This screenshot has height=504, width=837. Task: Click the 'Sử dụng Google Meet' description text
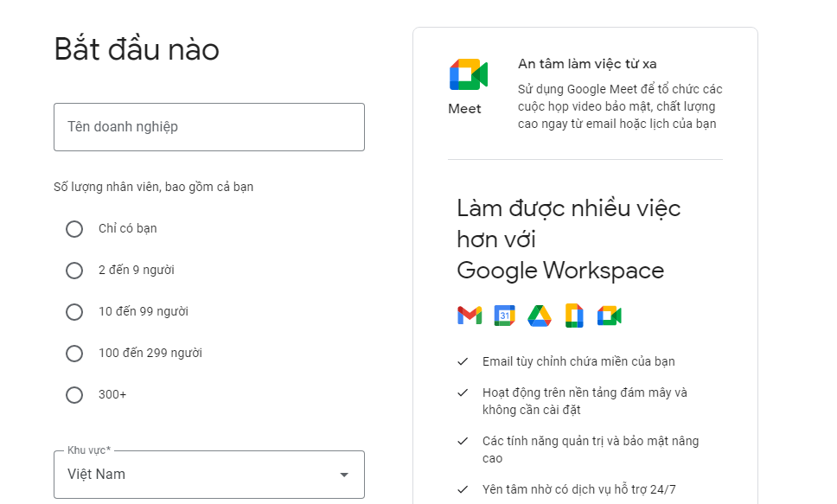[620, 106]
